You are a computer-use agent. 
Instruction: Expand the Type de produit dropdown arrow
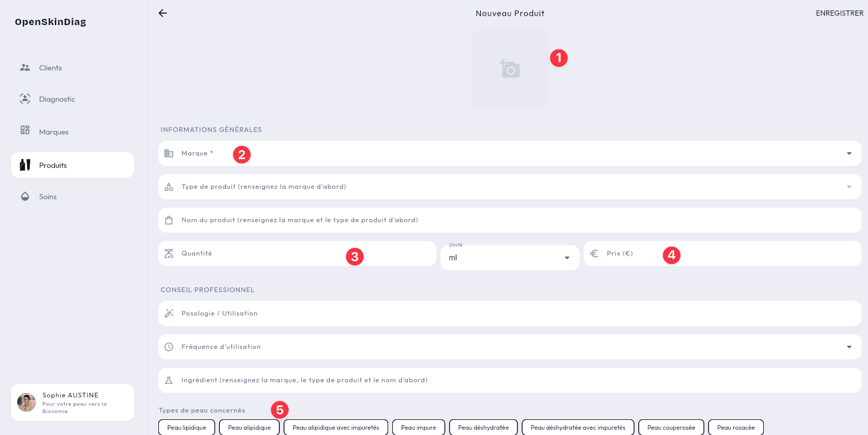pos(849,187)
